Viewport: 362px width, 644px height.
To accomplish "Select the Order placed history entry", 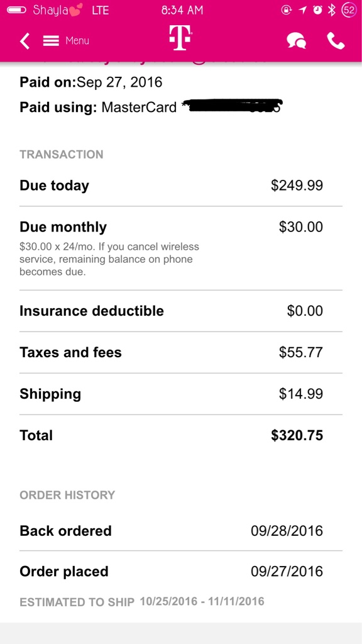I will tap(180, 571).
